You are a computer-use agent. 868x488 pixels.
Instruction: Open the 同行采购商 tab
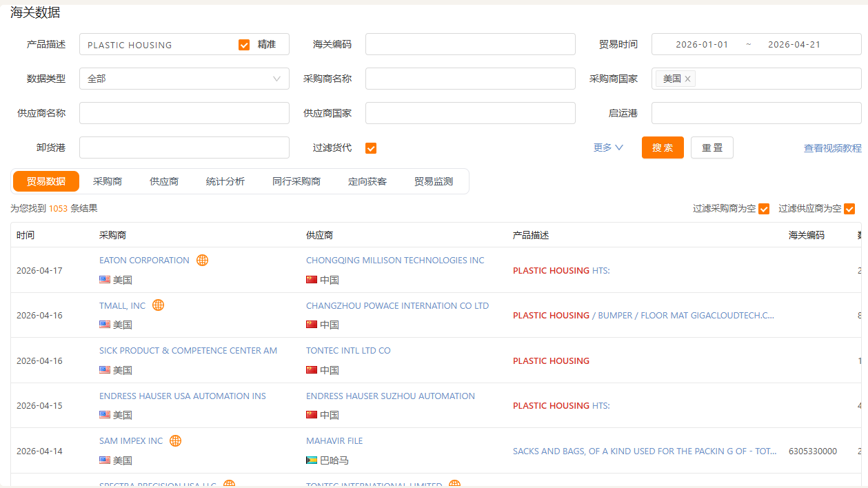coord(296,181)
